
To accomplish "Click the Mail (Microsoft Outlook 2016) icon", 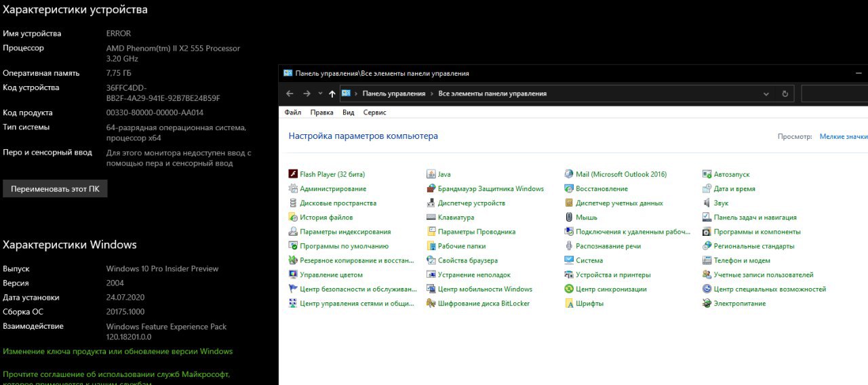I will (569, 174).
